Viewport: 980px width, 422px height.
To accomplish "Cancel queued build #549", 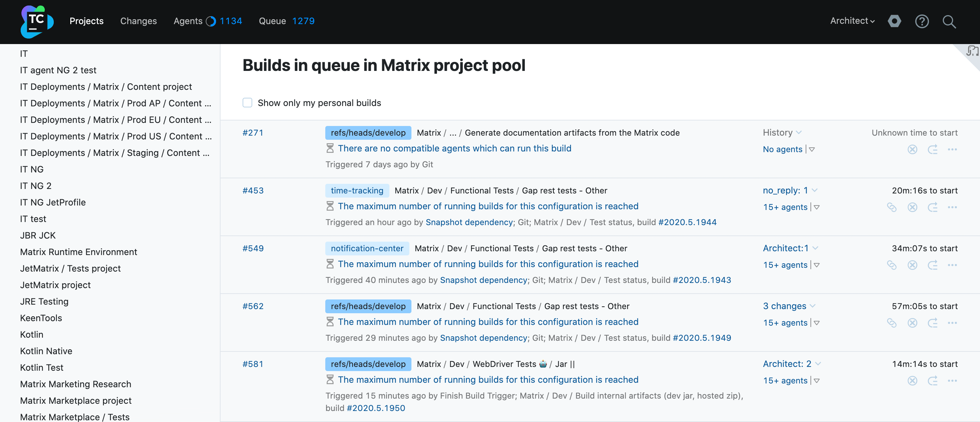I will coord(912,265).
